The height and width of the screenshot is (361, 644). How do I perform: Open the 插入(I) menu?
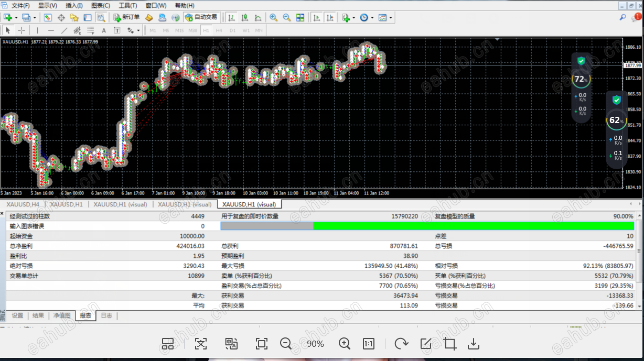74,5
